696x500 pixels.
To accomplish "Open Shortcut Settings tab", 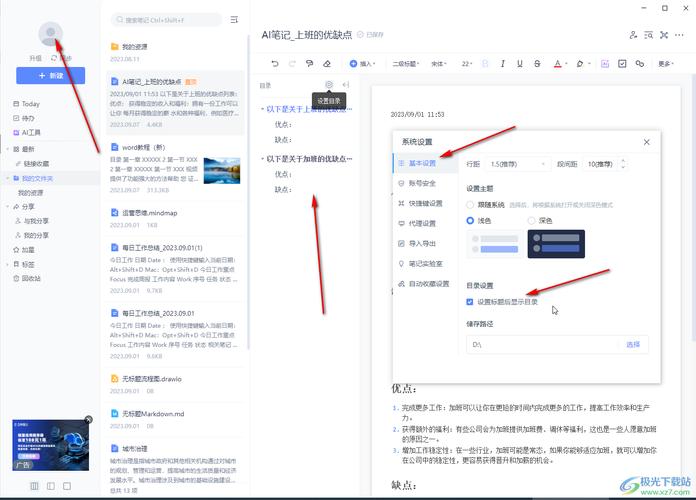I will coord(425,203).
